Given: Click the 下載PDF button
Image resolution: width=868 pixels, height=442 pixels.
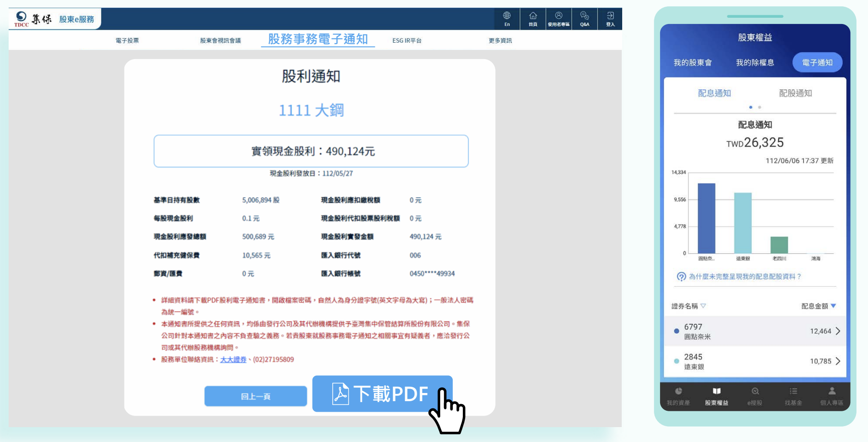Looking at the screenshot, I should 382,394.
